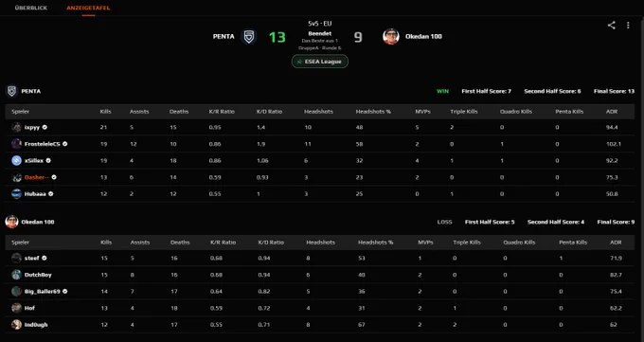Click PENTA team name above first table
Screen dimensions: 644x342
31,91
